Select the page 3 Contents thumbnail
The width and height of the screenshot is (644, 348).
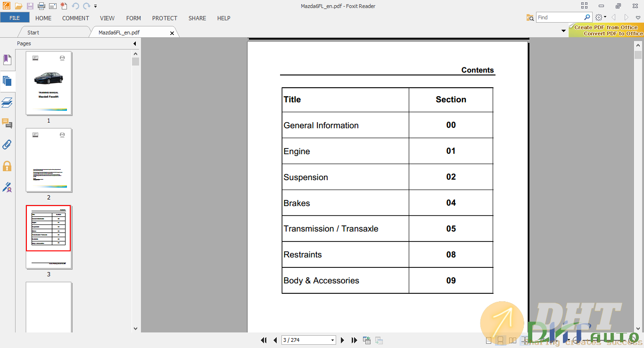tap(49, 237)
